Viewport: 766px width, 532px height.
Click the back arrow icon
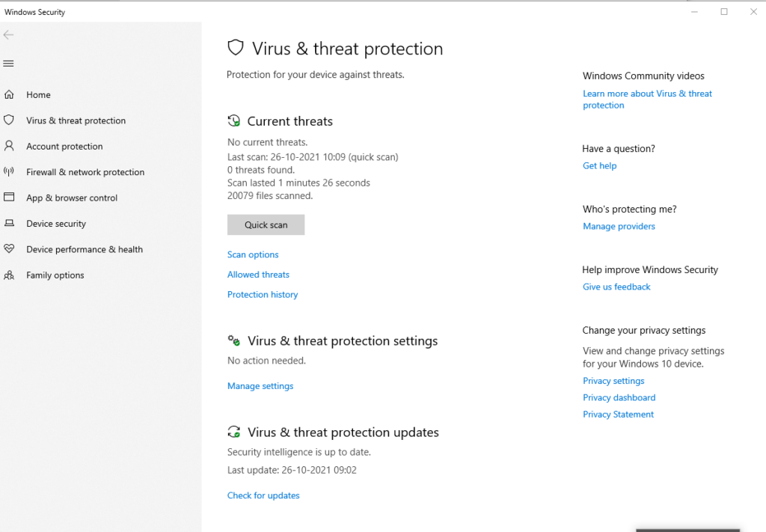pos(8,34)
